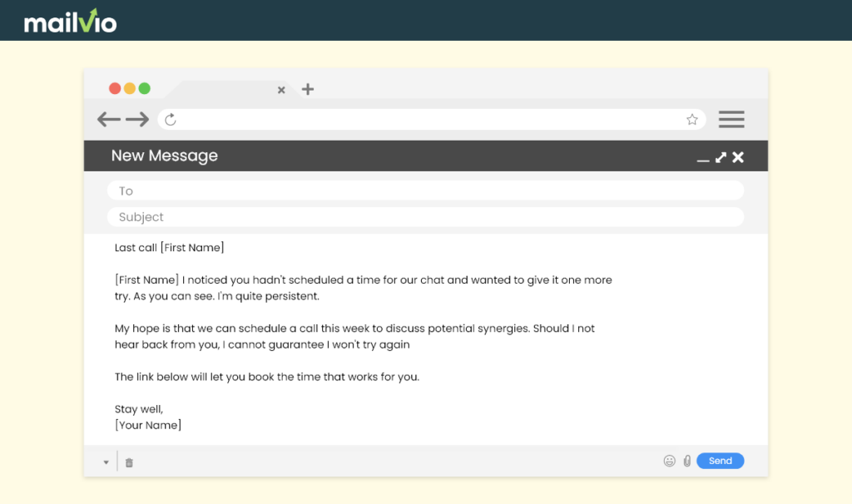Screen dimensions: 852x504
Task: Open the browser hamburger menu
Action: click(731, 119)
